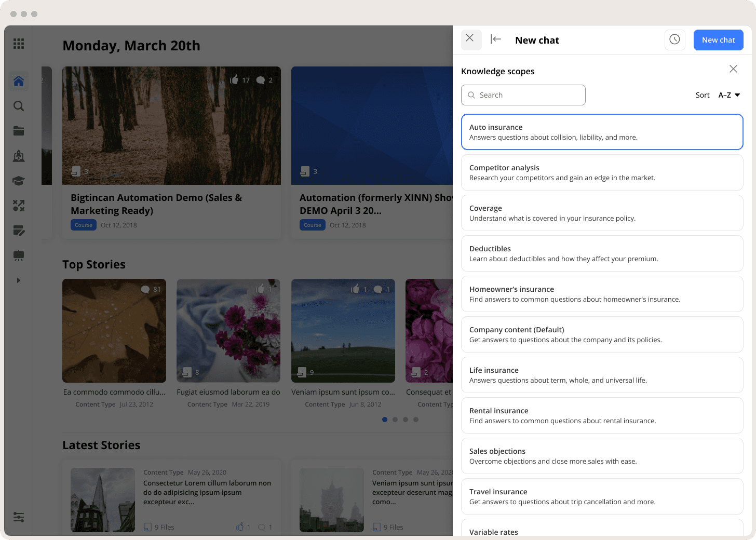Focus the Knowledge scopes Search field
The width and height of the screenshot is (756, 540).
523,95
